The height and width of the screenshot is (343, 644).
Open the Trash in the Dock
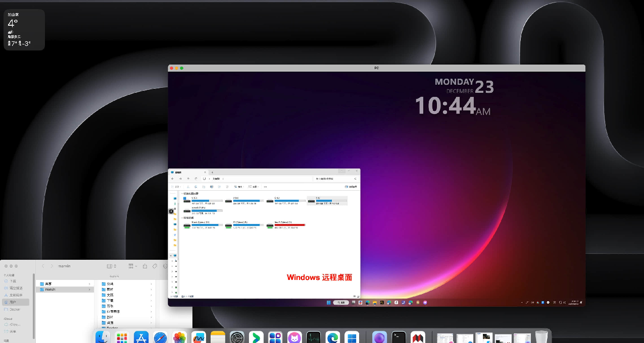541,337
